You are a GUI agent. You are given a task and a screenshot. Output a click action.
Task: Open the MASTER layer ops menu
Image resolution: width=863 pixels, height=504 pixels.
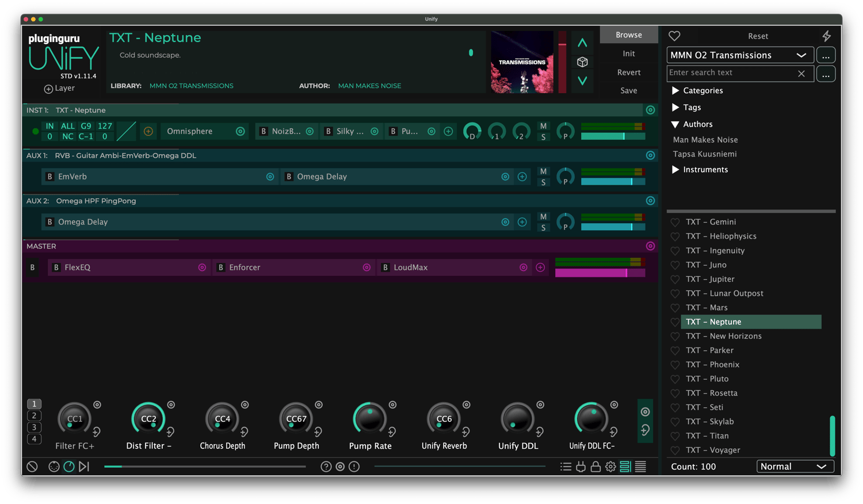650,246
